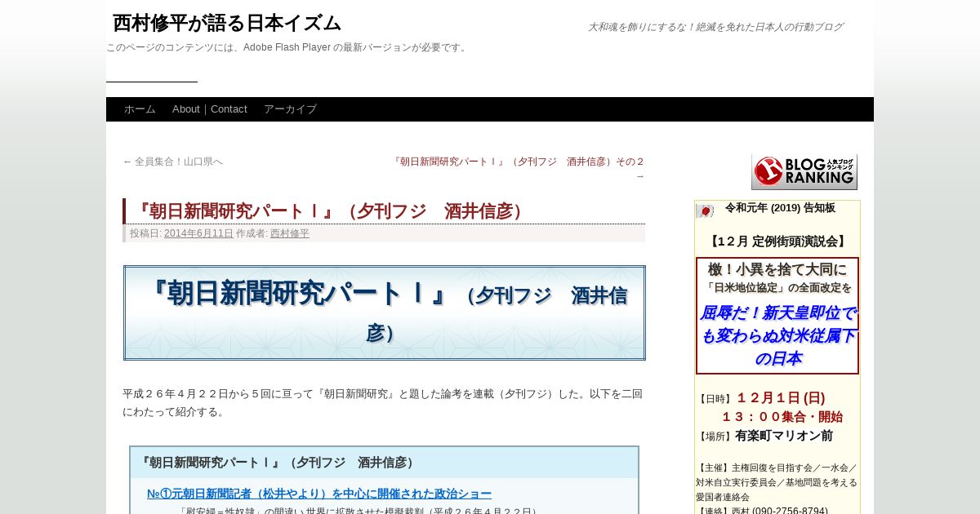Click the Japanese flag icon in sidebar
This screenshot has height=514, width=980.
pyautogui.click(x=705, y=210)
